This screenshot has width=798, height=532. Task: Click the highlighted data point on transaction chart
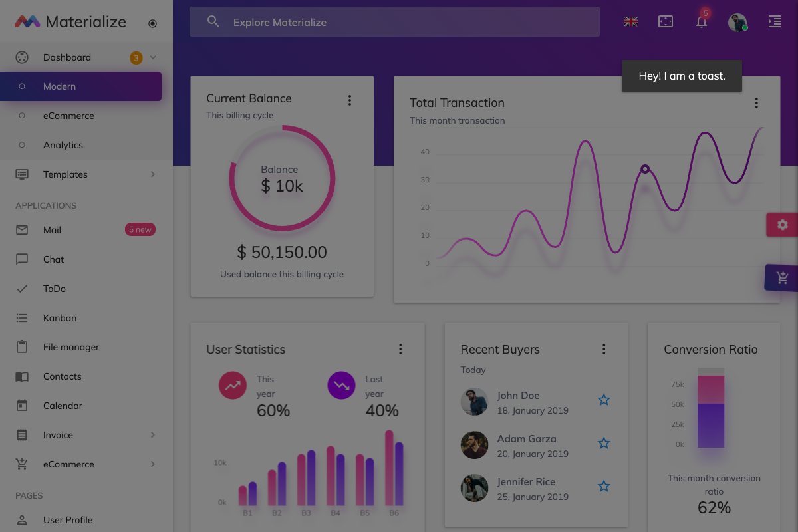click(x=644, y=169)
